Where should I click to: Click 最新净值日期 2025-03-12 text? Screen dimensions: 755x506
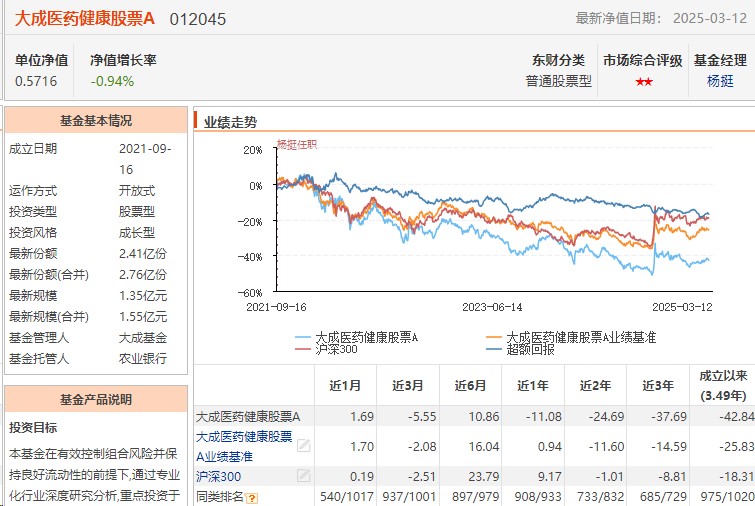click(x=662, y=18)
